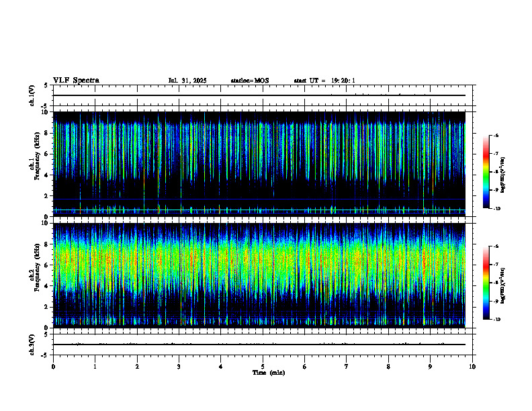Click the "start UT = 19:20:1" text
Image resolution: width=532 pixels, height=411 pixels.
(x=324, y=81)
